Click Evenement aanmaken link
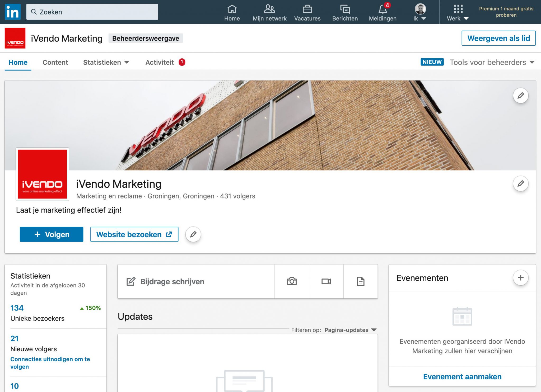541x392 pixels. pos(462,376)
